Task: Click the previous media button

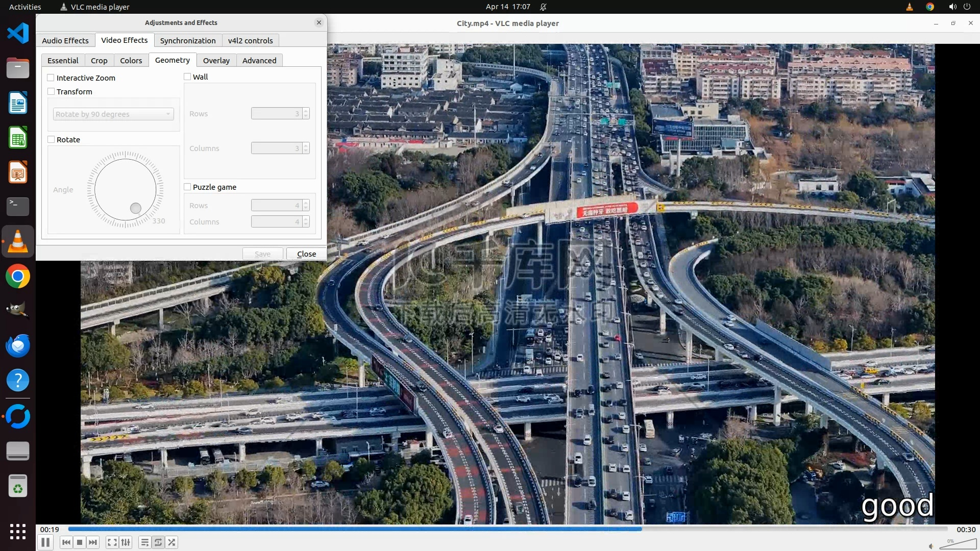Action: coord(66,542)
